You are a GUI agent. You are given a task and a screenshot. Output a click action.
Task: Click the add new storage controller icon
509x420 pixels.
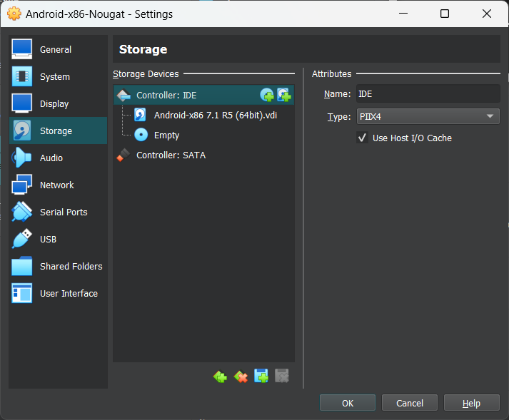(x=220, y=377)
